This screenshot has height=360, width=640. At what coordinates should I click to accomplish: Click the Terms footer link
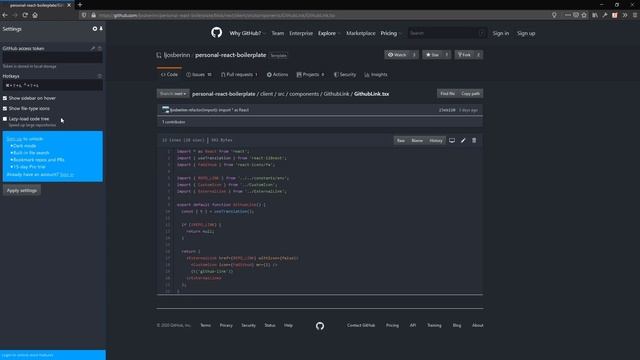[206, 325]
